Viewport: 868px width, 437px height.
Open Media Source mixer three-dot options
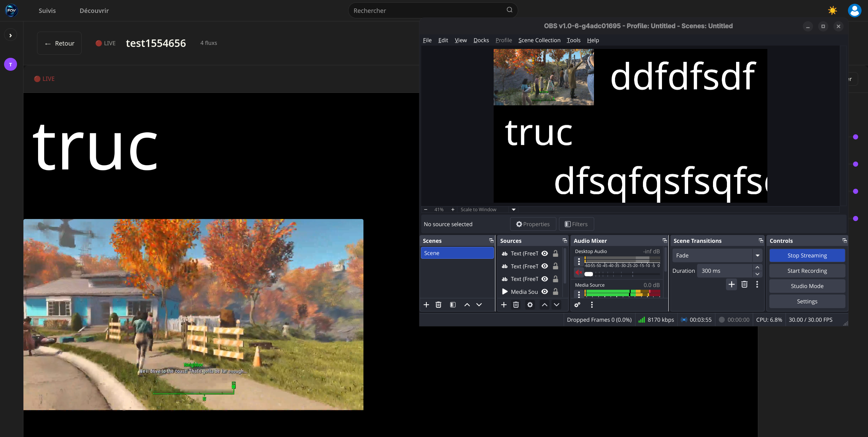click(x=579, y=294)
